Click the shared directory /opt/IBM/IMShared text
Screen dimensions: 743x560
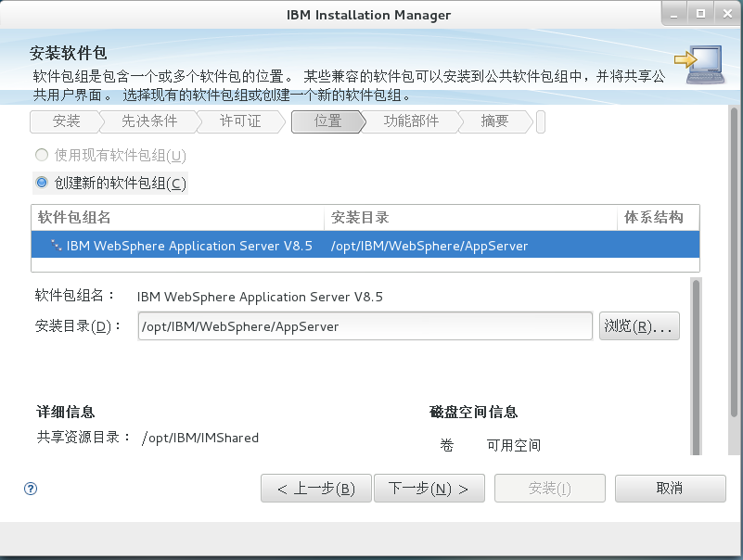point(200,438)
